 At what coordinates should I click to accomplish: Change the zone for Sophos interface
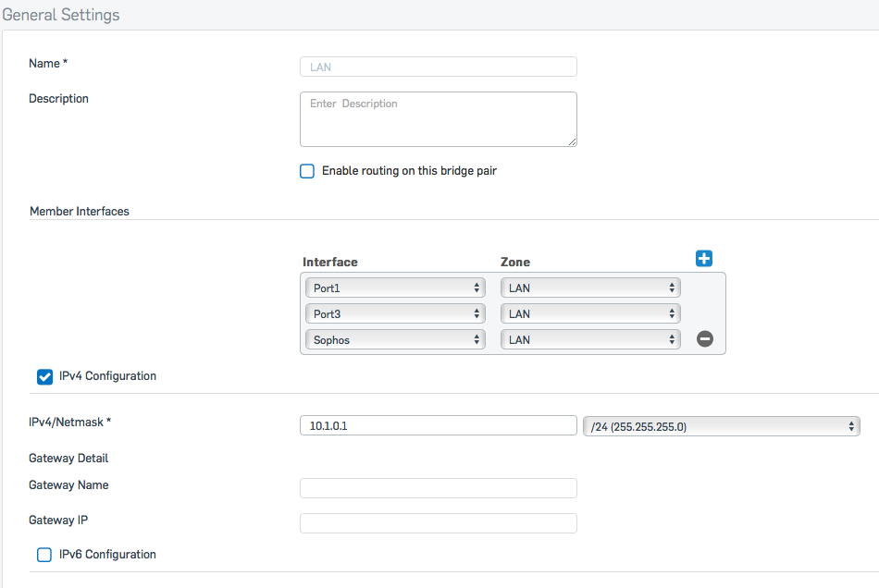(x=590, y=339)
